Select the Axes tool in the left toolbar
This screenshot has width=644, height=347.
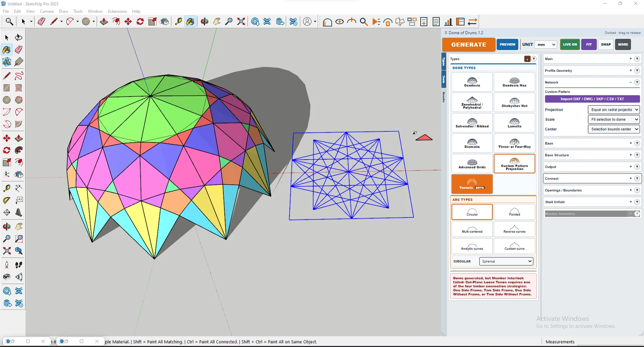pyautogui.click(x=7, y=175)
